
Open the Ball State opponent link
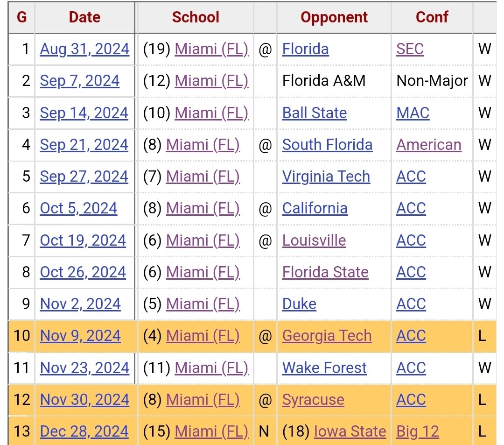point(314,113)
